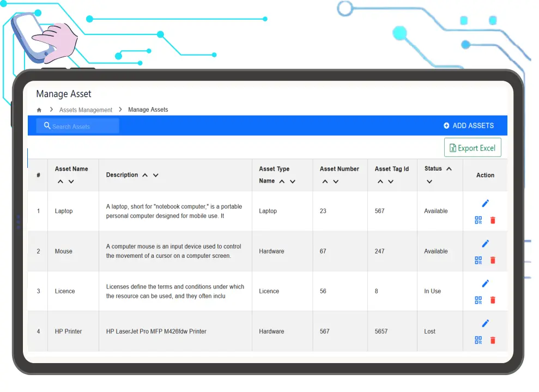This screenshot has height=392, width=539.
Task: Click the plus icon beside ADD ASSETS
Action: point(446,126)
